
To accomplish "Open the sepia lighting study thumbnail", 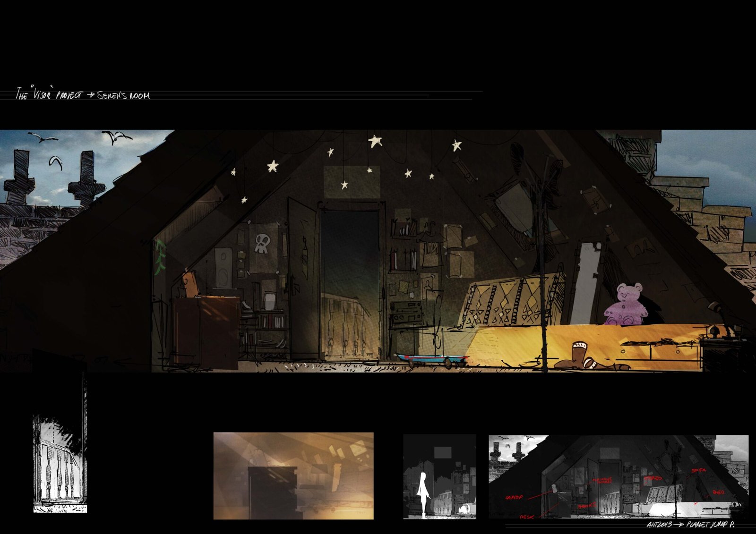I will coord(293,475).
